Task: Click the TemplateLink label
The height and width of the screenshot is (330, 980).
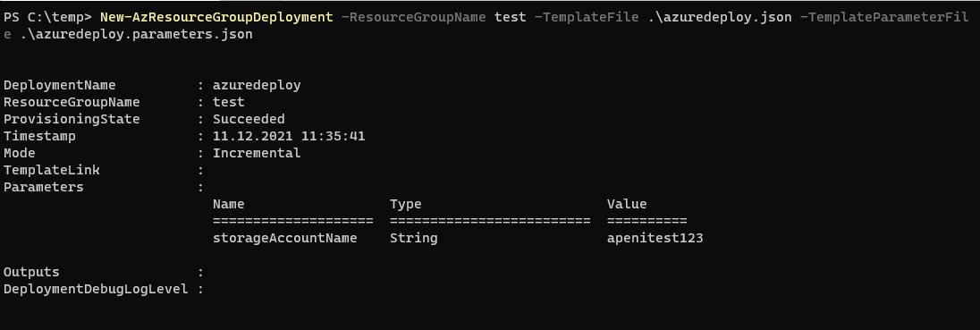Action: 51,170
